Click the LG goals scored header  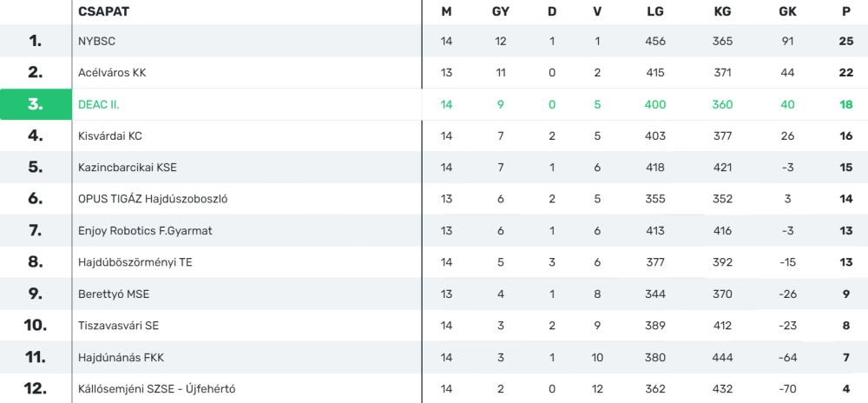pyautogui.click(x=655, y=11)
